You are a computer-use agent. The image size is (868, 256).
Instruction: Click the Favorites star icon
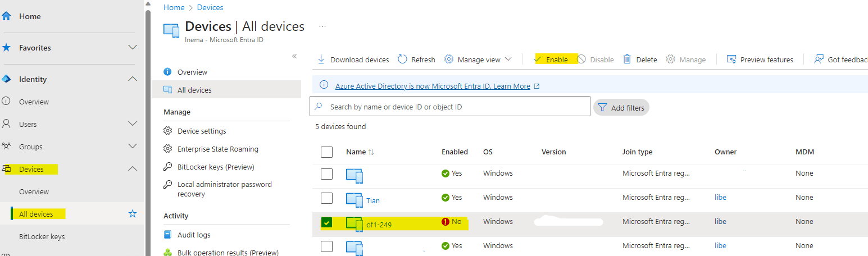pyautogui.click(x=6, y=48)
